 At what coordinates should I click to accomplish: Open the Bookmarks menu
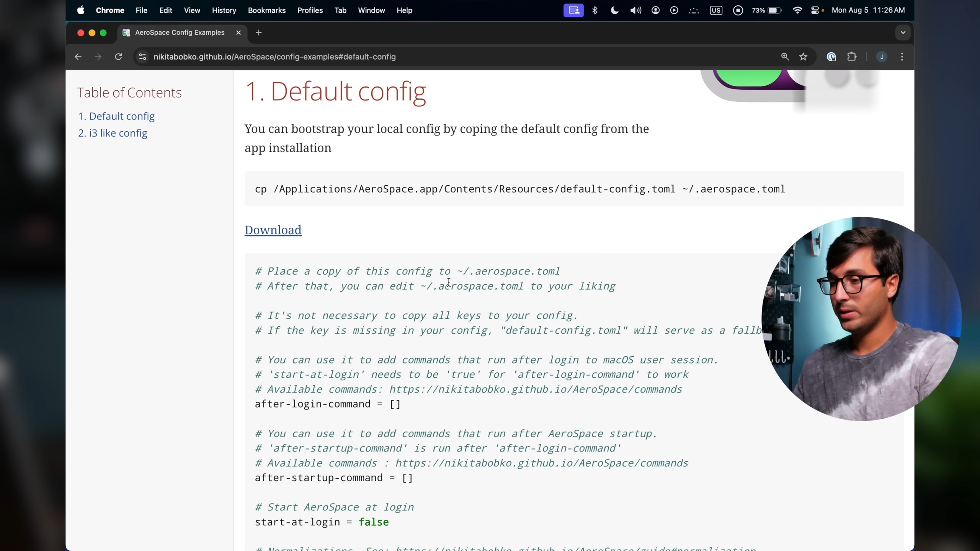coord(266,10)
